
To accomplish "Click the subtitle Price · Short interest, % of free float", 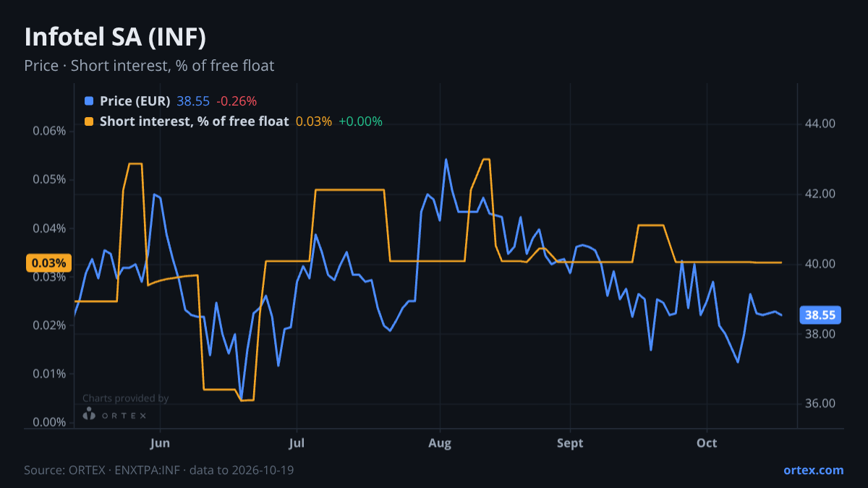I will click(x=149, y=66).
